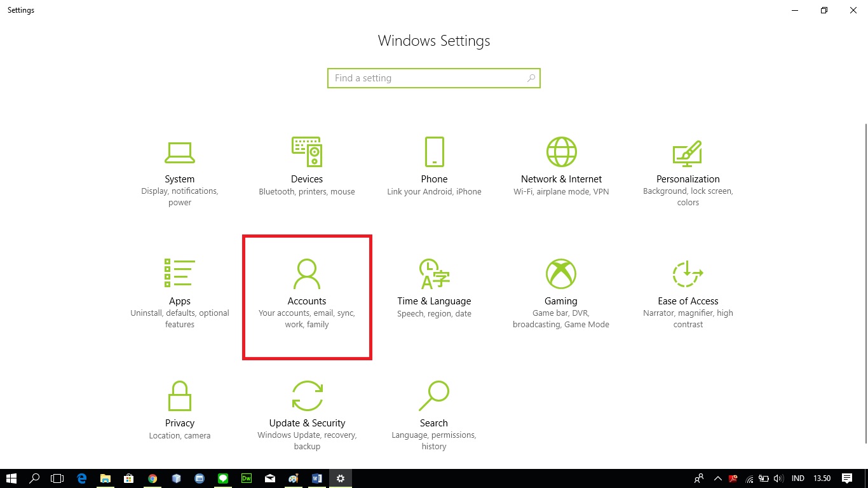The width and height of the screenshot is (868, 488).
Task: Open the Windows Start menu
Action: pos(11,478)
